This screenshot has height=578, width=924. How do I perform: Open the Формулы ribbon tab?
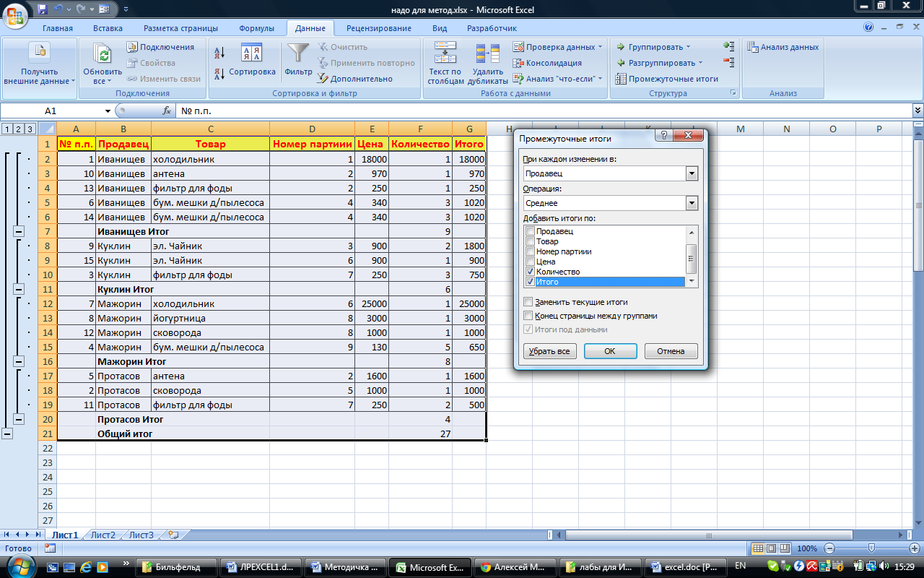(x=256, y=28)
